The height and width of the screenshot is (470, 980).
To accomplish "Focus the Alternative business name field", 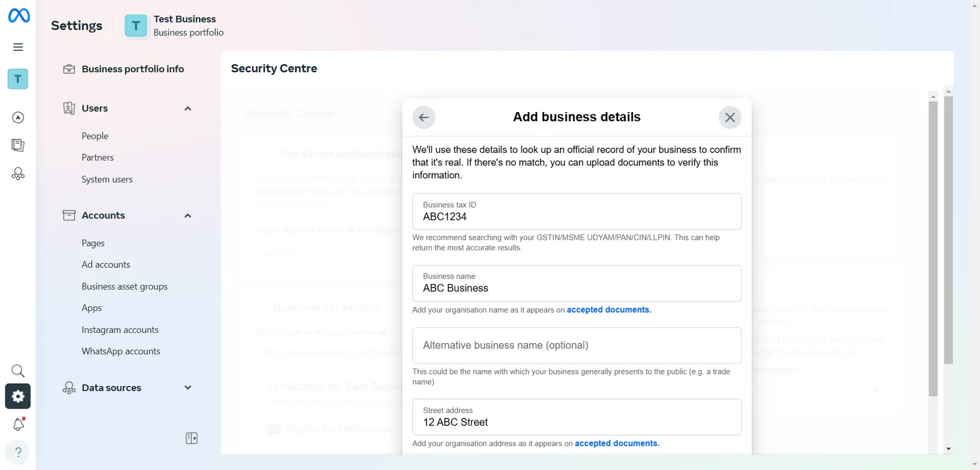I will (577, 346).
